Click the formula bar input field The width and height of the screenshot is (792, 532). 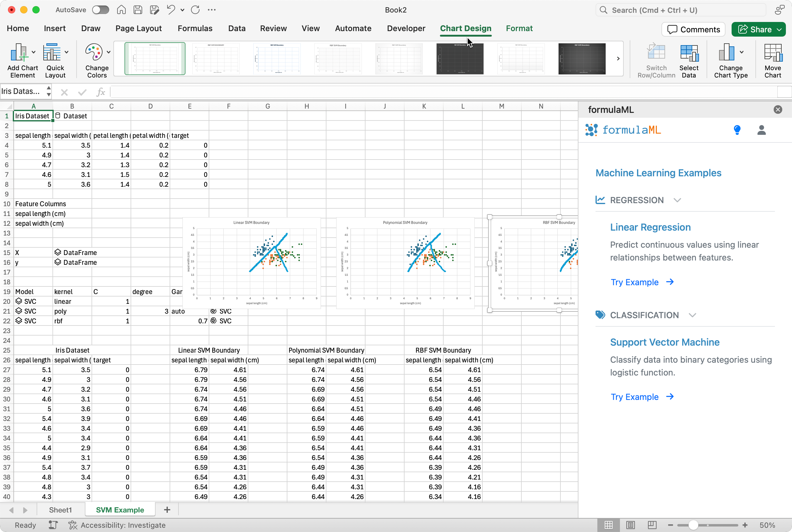point(443,92)
